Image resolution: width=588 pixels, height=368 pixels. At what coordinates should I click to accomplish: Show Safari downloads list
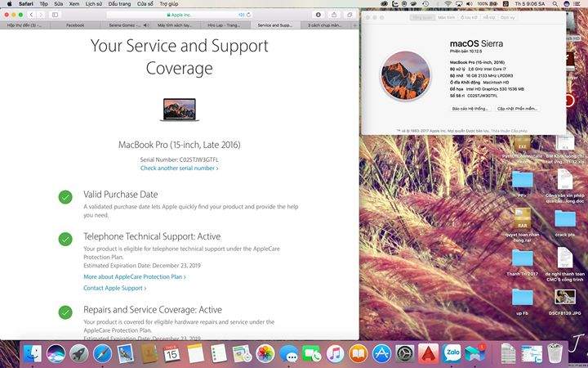pos(318,15)
